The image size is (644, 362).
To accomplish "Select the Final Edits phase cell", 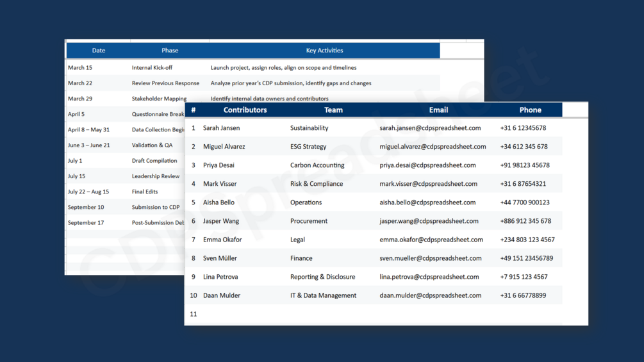I will [x=145, y=192].
